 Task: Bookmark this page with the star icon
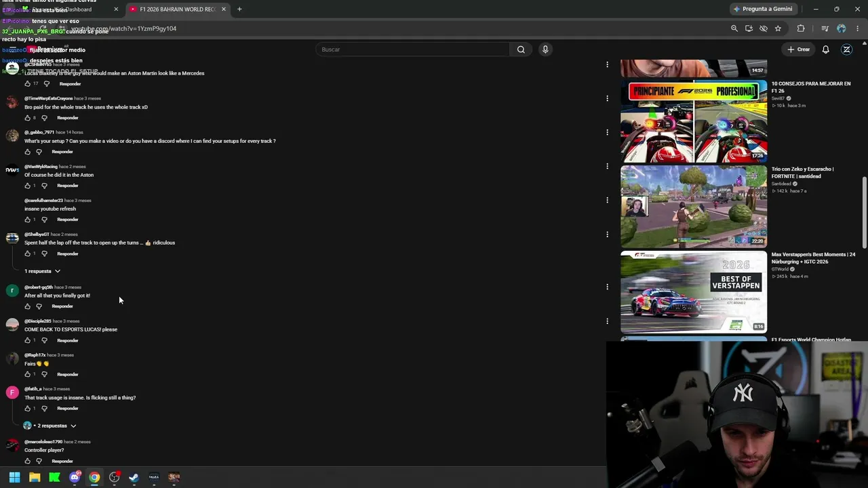click(x=778, y=28)
